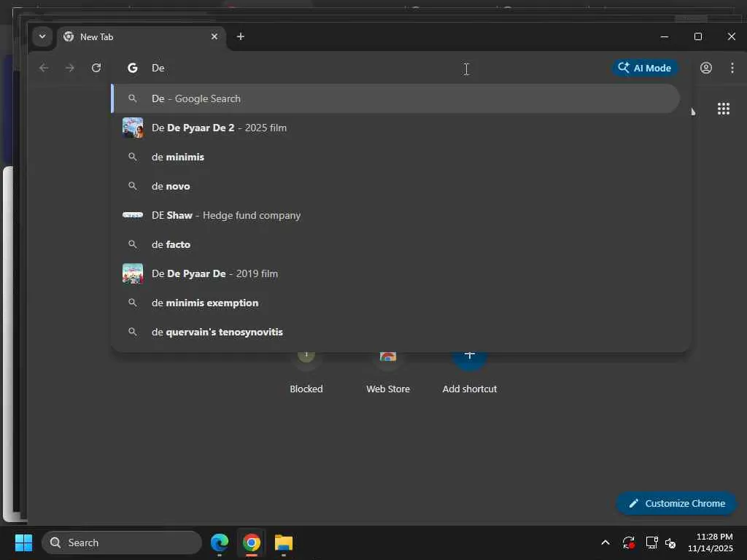The image size is (747, 560).
Task: Open the Google apps grid
Action: click(724, 109)
